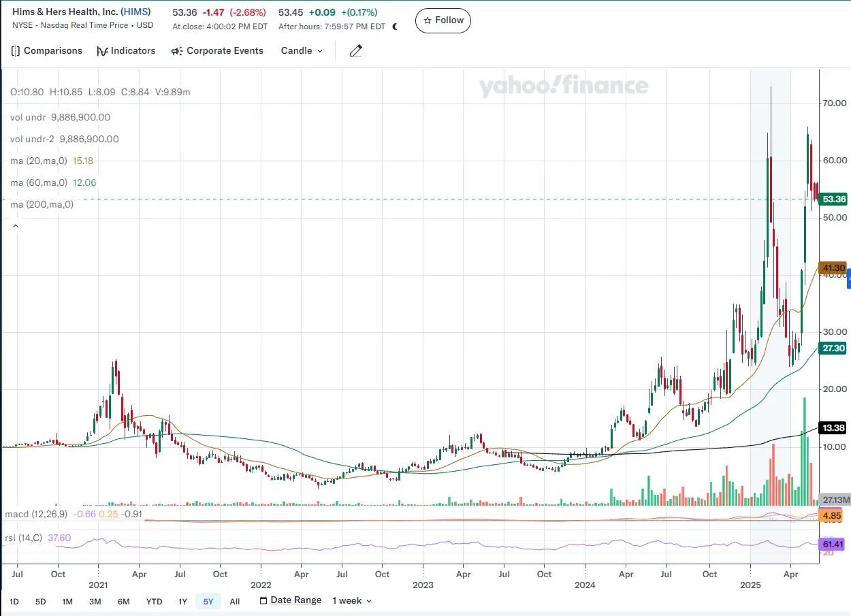Screen dimensions: 851x616
Task: Open Corporate Events options
Action: [217, 51]
